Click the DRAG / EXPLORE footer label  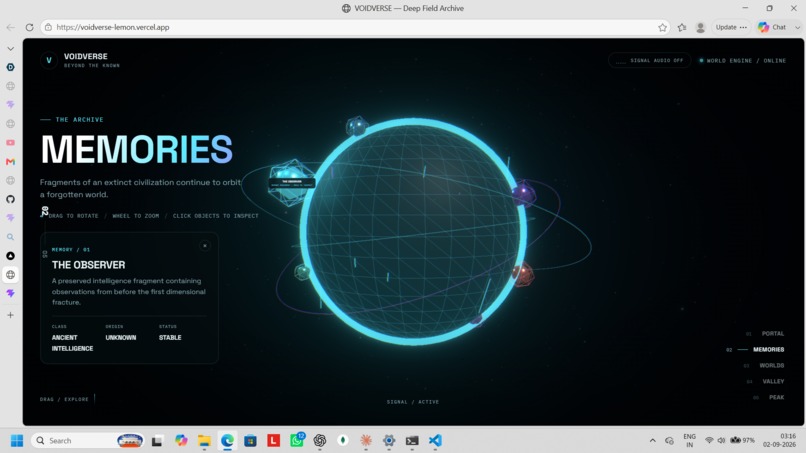click(x=64, y=400)
